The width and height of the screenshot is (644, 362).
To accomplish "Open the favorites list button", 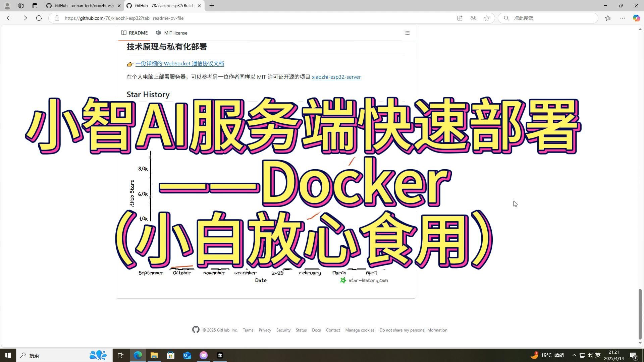I will point(608,18).
